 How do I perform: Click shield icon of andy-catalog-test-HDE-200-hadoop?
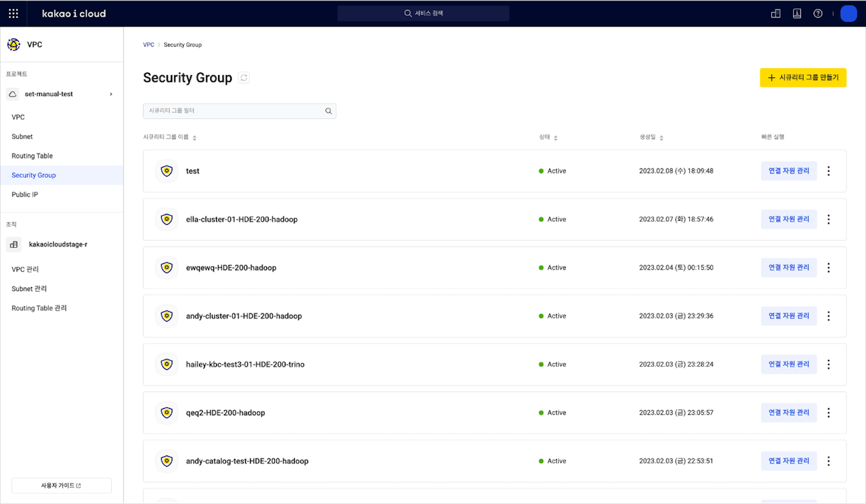point(167,461)
